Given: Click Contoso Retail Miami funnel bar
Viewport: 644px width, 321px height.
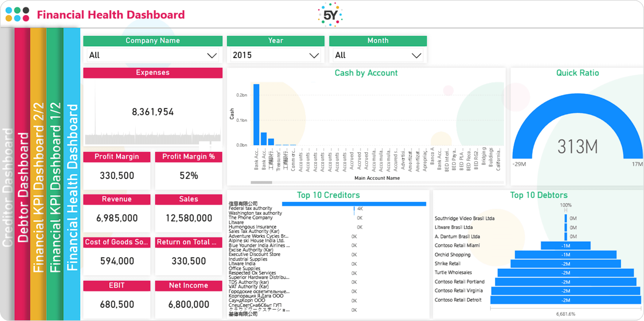Looking at the screenshot, I should [566, 246].
